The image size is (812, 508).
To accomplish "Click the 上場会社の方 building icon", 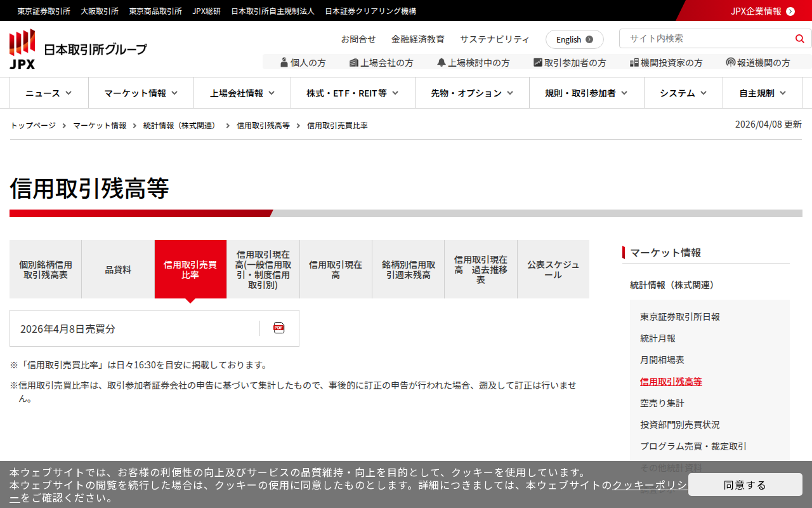I will pyautogui.click(x=354, y=62).
